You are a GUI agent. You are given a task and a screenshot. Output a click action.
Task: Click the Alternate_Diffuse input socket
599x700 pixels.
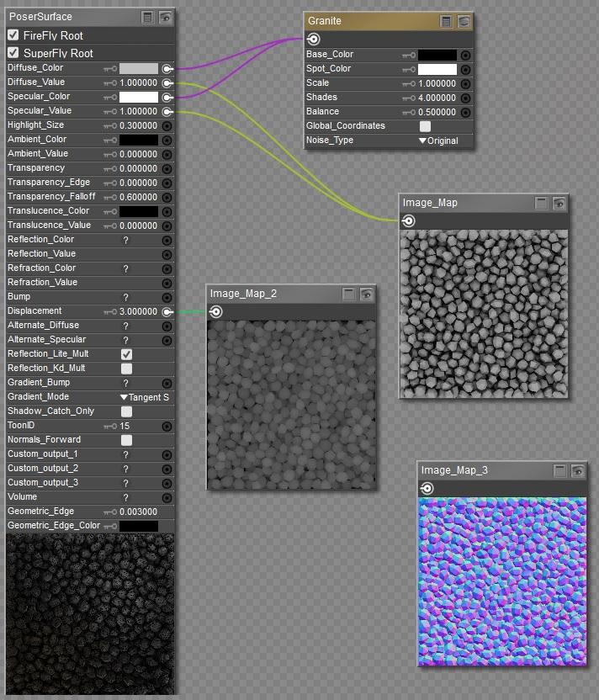(167, 326)
